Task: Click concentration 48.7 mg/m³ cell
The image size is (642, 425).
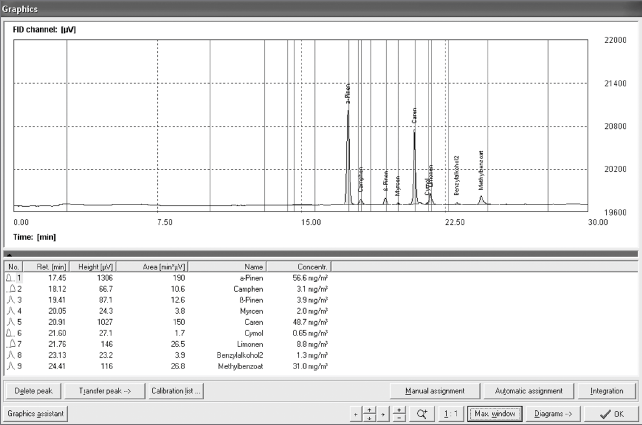Action: [x=310, y=322]
